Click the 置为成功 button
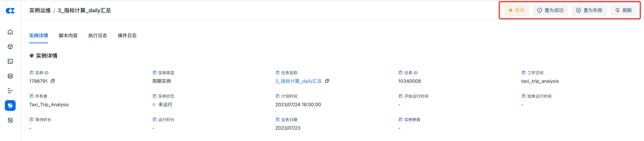644x141 pixels. click(x=550, y=10)
